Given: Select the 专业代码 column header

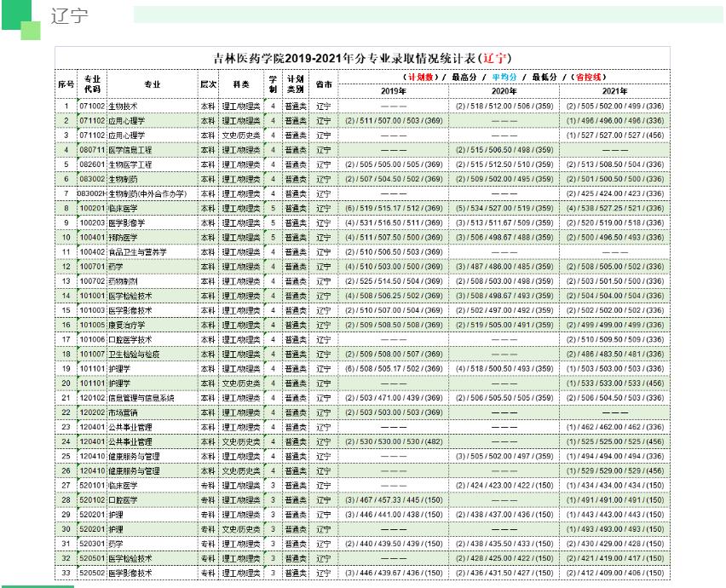Looking at the screenshot, I should (92, 84).
